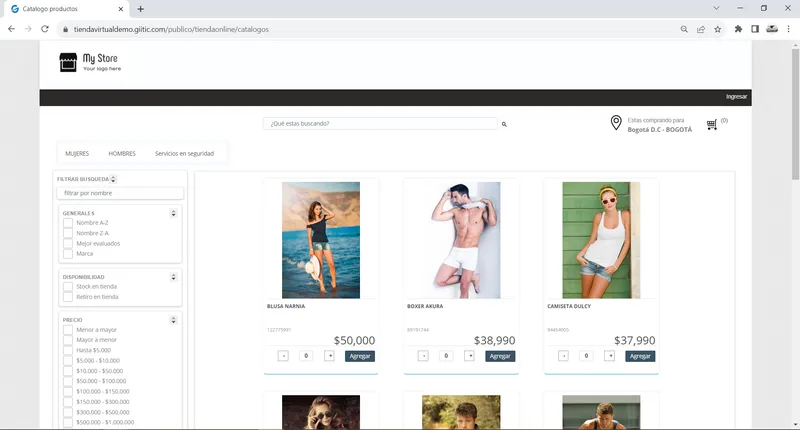Click the Boxer Akura quantity field
Image resolution: width=800 pixels, height=430 pixels.
click(446, 356)
